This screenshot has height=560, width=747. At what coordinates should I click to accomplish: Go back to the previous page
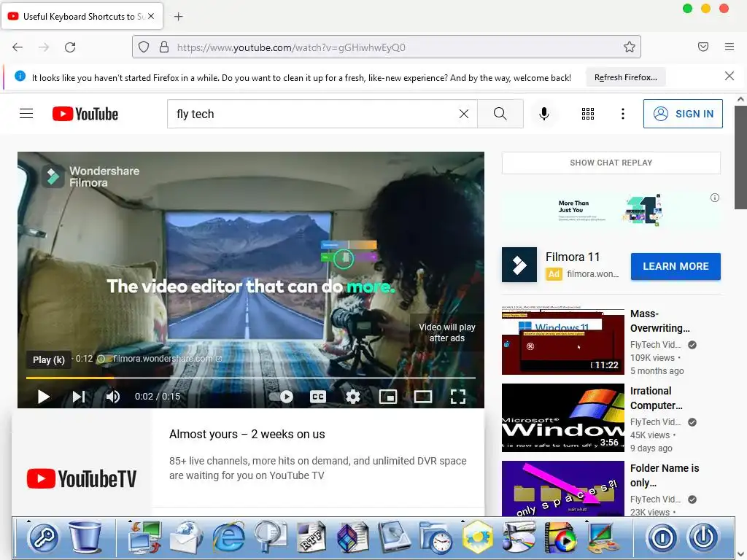[x=18, y=47]
